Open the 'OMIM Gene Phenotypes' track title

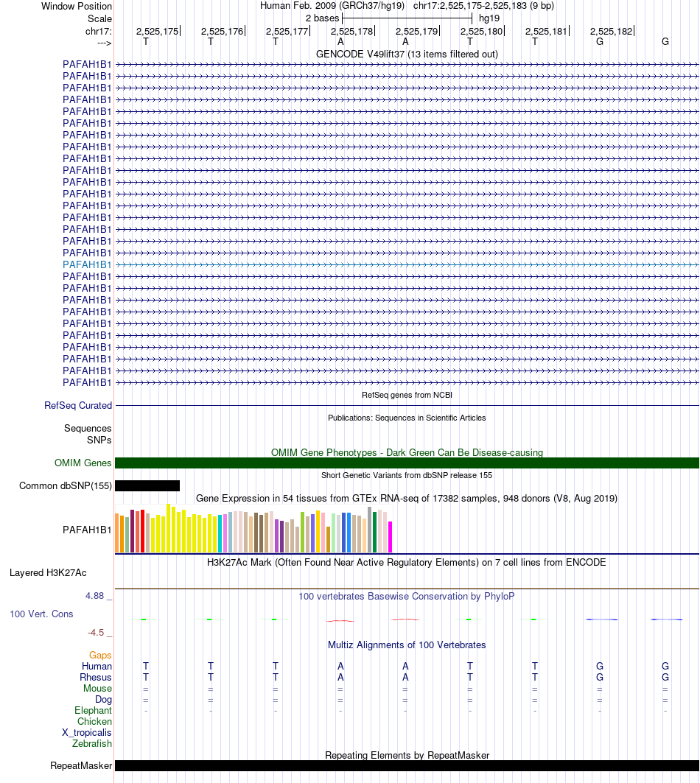coord(407,452)
